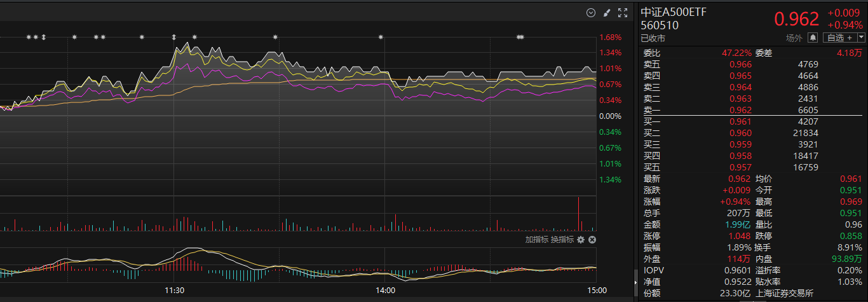Click the 已收市 market status text

[x=653, y=39]
